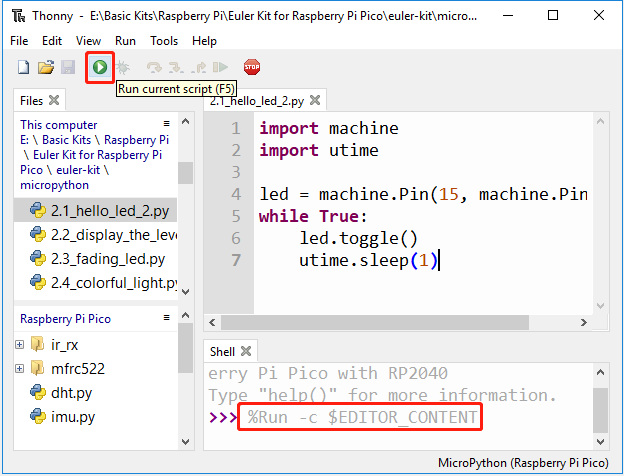
Task: Open the File menu
Action: [19, 41]
